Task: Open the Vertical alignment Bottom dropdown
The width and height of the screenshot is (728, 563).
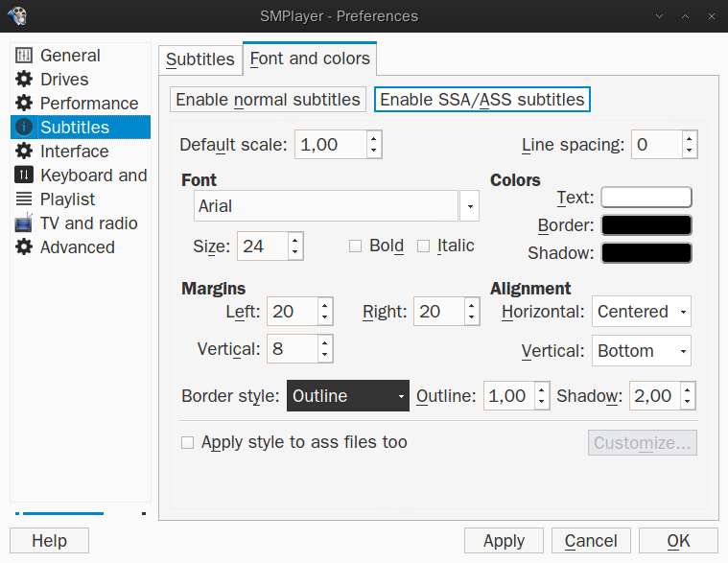Action: [x=641, y=351]
